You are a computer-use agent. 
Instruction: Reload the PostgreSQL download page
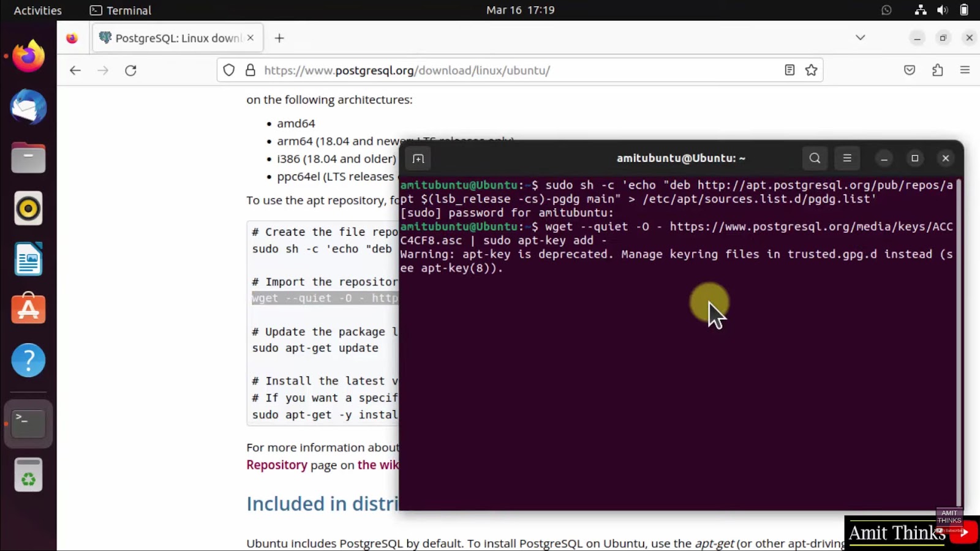tap(130, 70)
